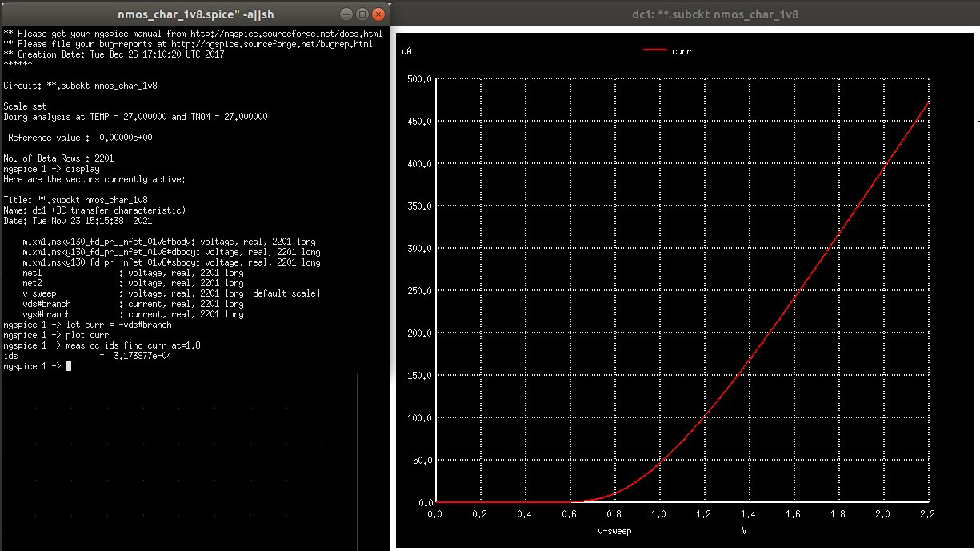Click the 2.2 x-axis tick label
Screen dimensions: 980x551
928,513
